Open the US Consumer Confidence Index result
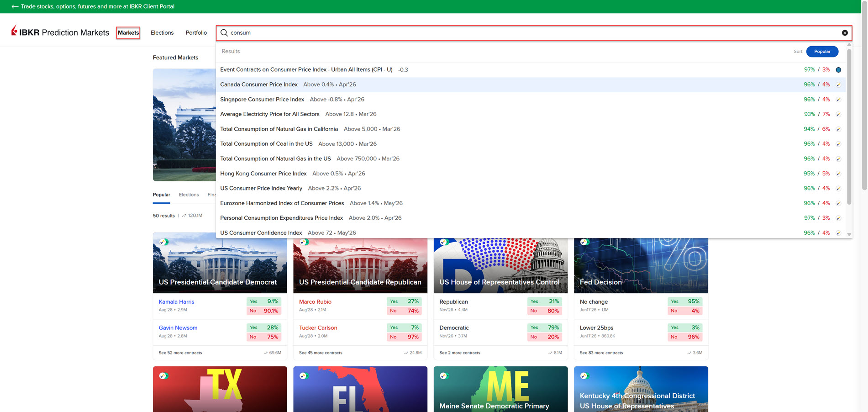 [531, 232]
